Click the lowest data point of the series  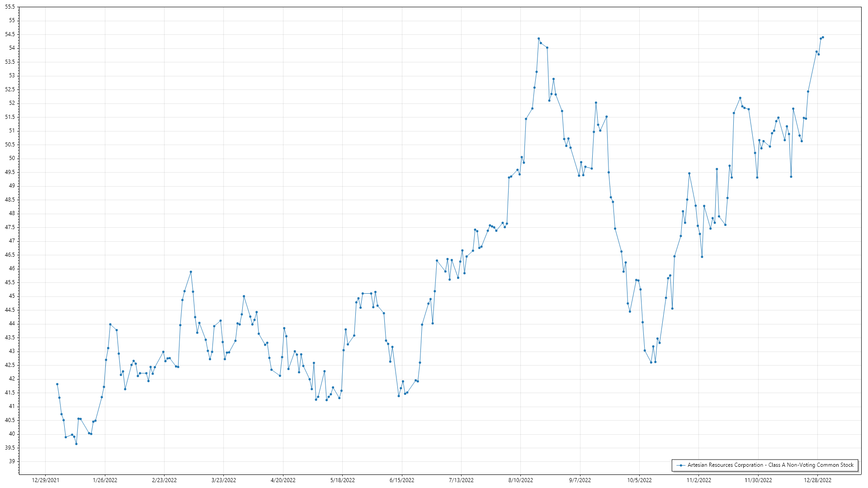pyautogui.click(x=76, y=444)
